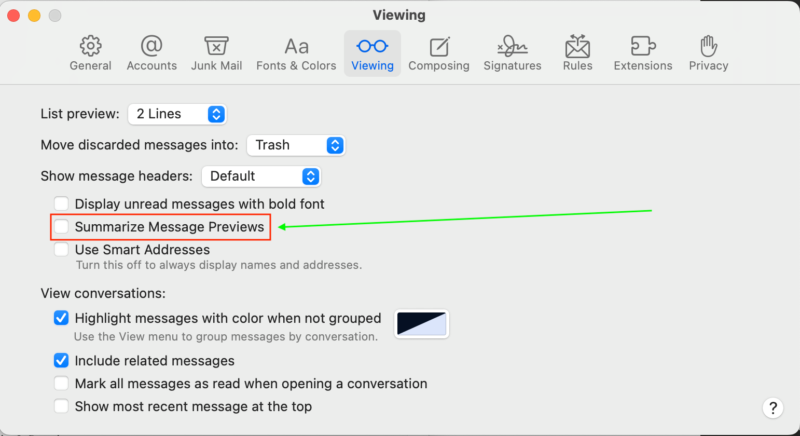The height and width of the screenshot is (436, 800).
Task: Open the Composing pencil icon
Action: pyautogui.click(x=439, y=46)
